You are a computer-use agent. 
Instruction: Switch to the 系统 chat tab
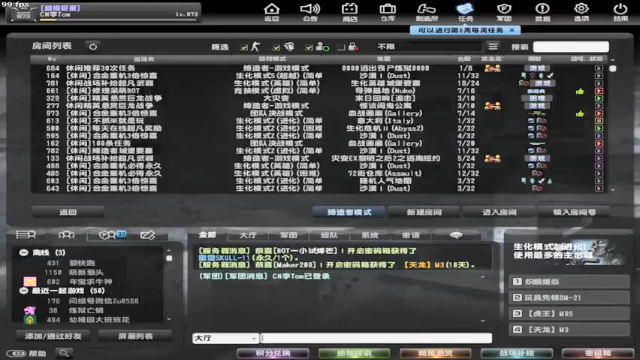(370, 235)
